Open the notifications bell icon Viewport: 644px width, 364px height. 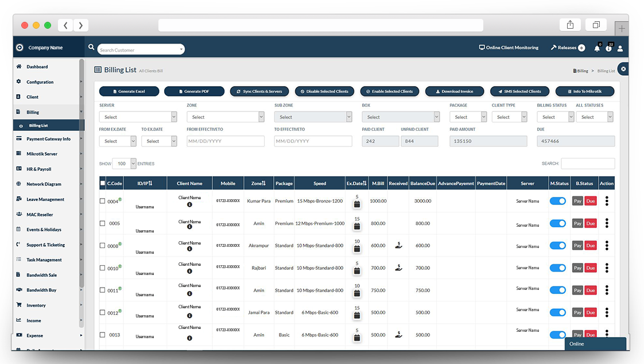tap(597, 48)
